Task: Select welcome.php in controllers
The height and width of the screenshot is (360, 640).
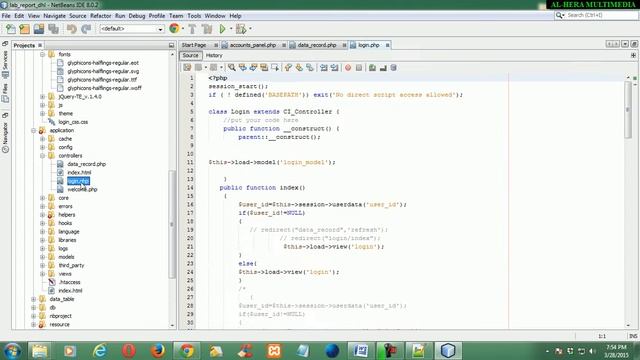Action: (x=82, y=190)
